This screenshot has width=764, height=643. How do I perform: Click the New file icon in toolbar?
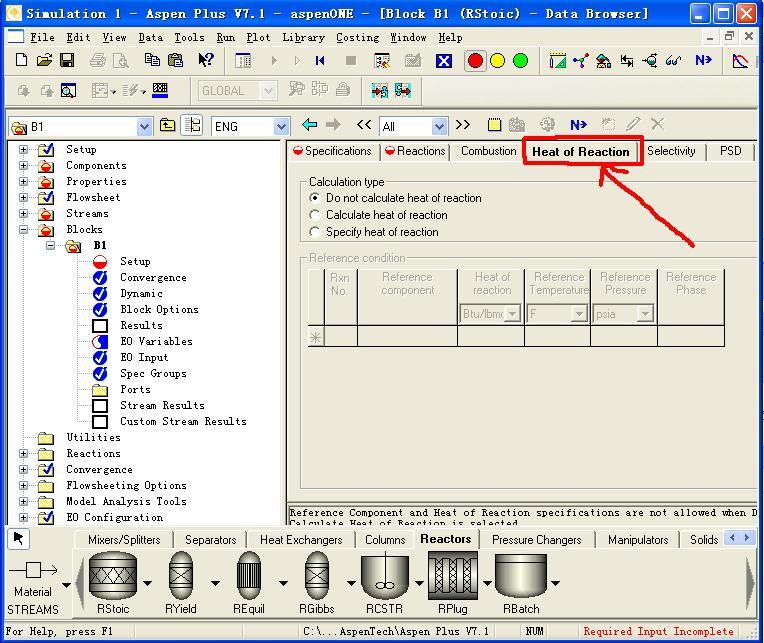[x=21, y=60]
